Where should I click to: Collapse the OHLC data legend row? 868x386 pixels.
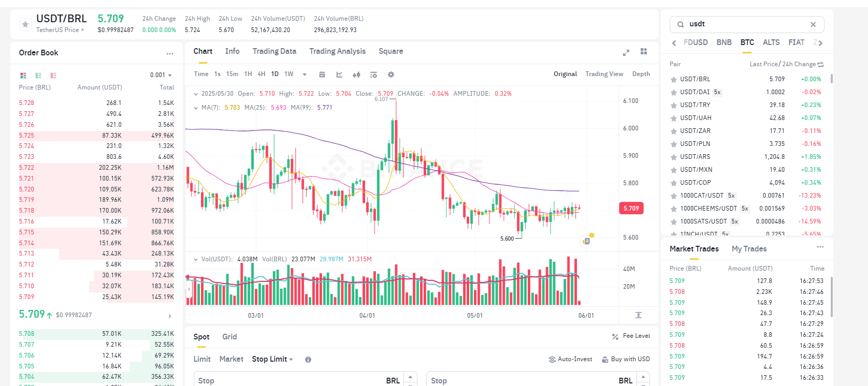click(196, 94)
